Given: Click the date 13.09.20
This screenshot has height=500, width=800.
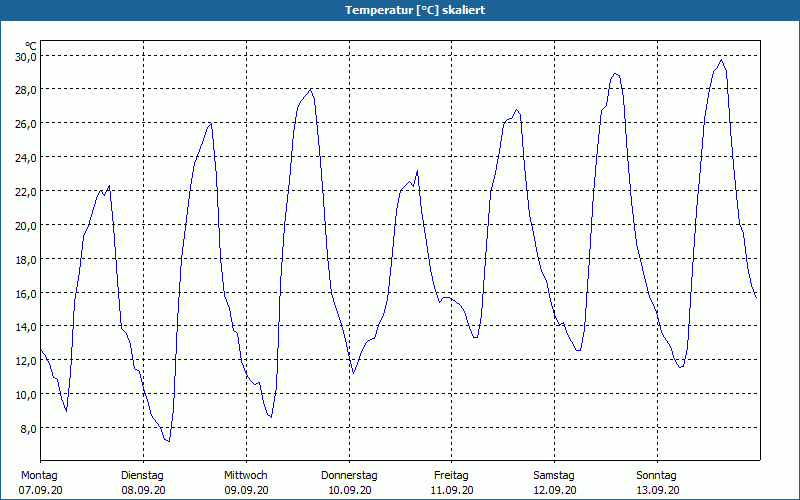Looking at the screenshot, I should click(658, 491).
